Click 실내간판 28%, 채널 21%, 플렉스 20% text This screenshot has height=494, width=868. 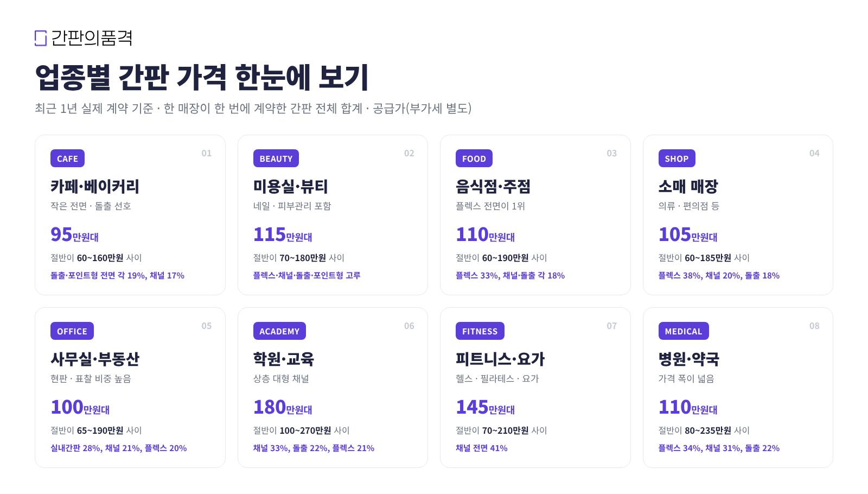[119, 448]
